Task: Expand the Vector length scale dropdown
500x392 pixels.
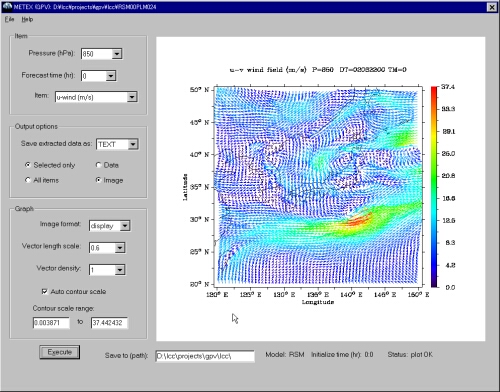Action: tap(120, 248)
